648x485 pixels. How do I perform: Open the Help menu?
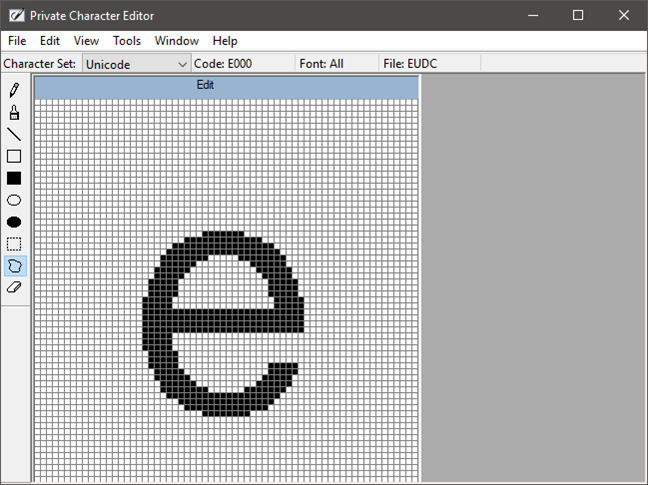(x=225, y=41)
